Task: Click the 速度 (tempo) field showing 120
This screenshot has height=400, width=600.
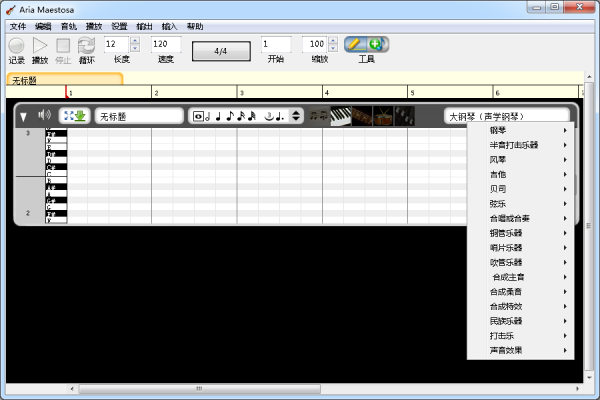Action: coord(166,44)
